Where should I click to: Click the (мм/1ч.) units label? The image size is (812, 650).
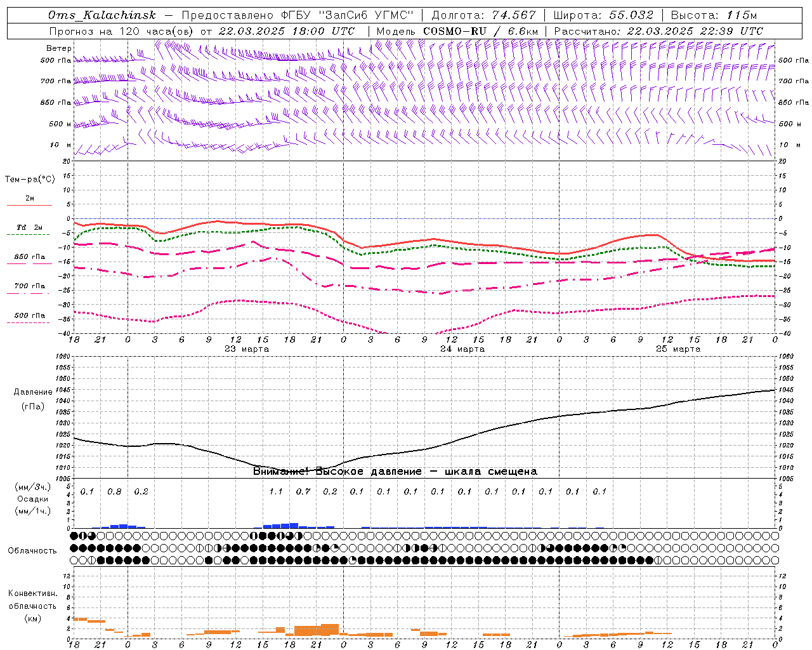[33, 511]
